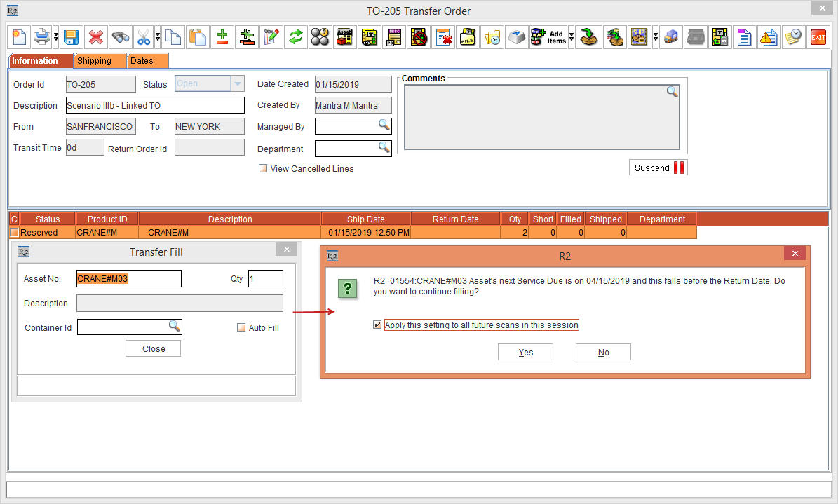Click the Save floppy disk icon
Image resolution: width=838 pixels, height=504 pixels.
click(71, 37)
